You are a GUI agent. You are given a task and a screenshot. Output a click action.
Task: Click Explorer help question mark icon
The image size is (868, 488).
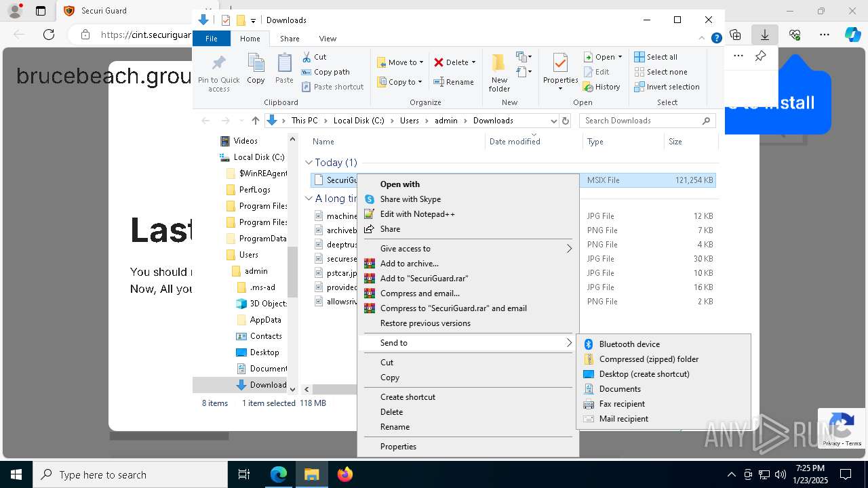pos(717,39)
